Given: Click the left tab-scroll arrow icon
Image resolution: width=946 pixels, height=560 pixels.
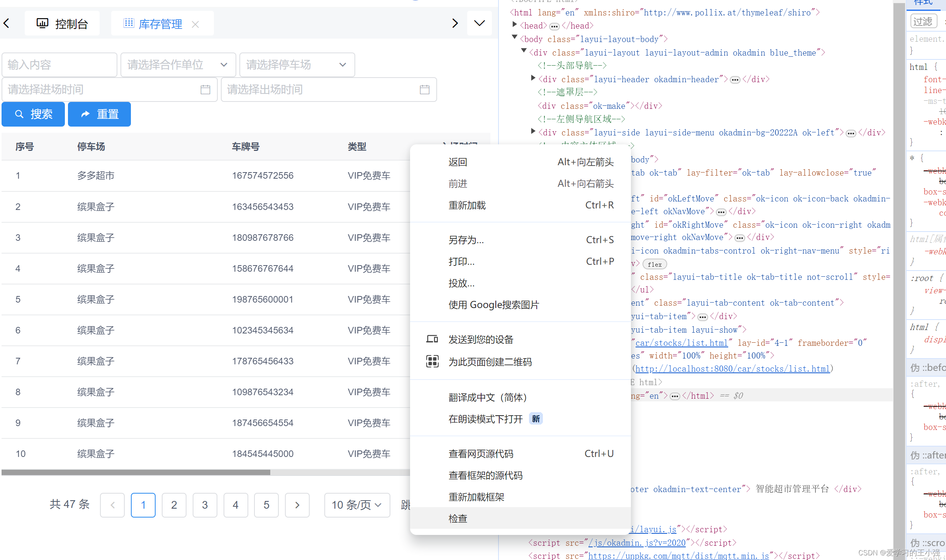Looking at the screenshot, I should pyautogui.click(x=6, y=24).
